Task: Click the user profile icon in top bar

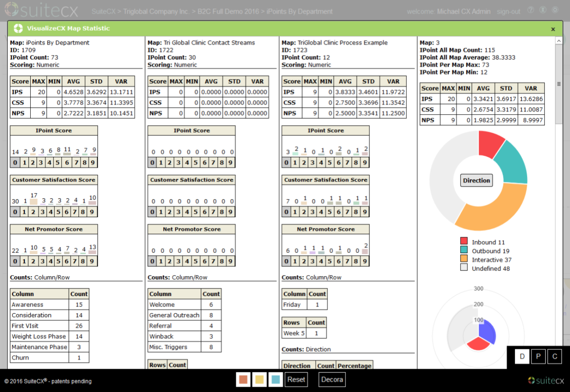Action: pos(542,10)
